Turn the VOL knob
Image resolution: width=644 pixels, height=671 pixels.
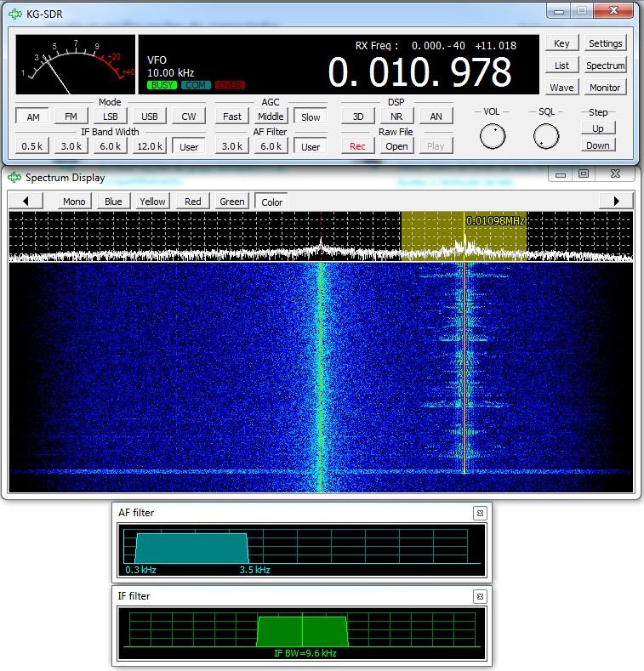point(493,135)
